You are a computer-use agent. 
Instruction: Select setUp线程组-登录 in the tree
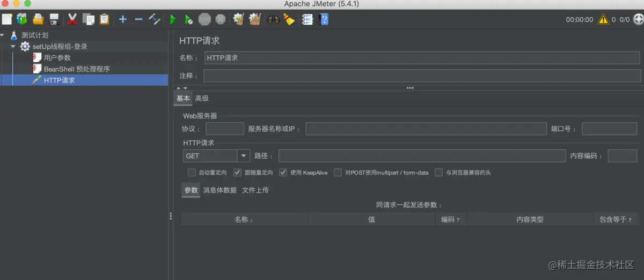(x=60, y=47)
